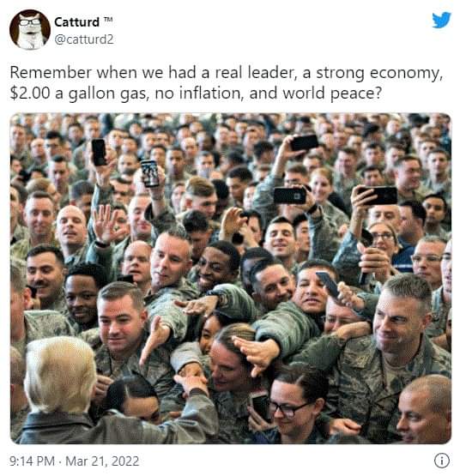The width and height of the screenshot is (460, 476).
Task: Click the blue Twitter bird logo
Action: (441, 20)
